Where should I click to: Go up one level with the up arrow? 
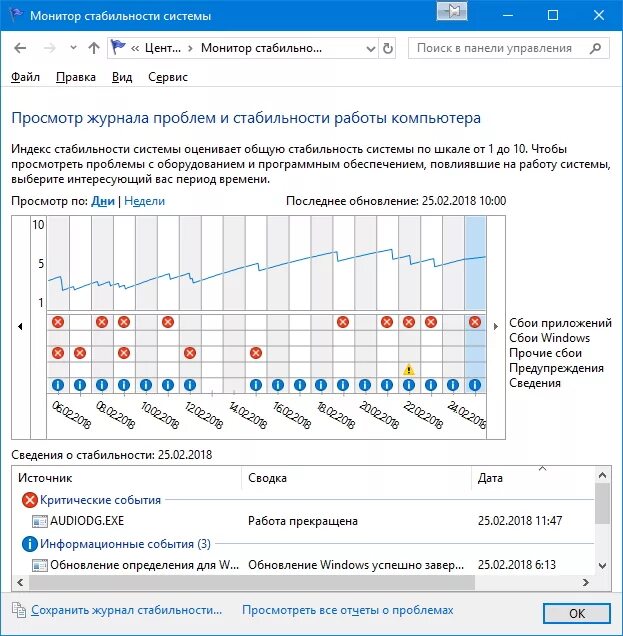(x=94, y=48)
